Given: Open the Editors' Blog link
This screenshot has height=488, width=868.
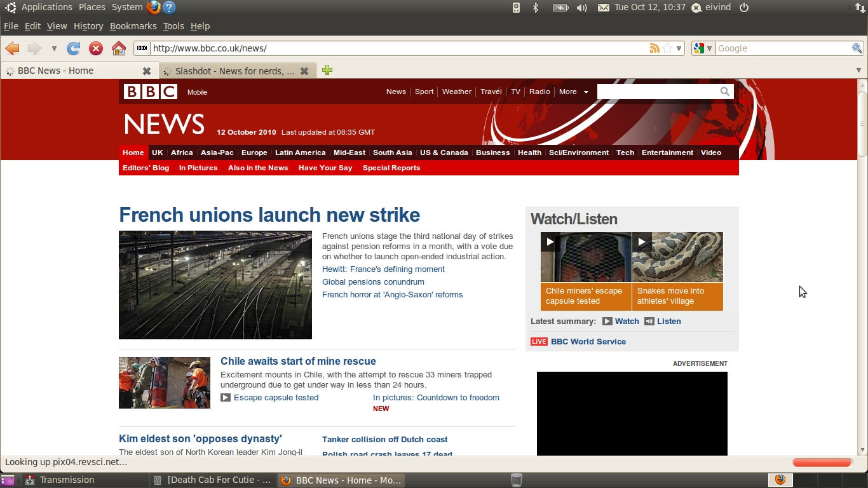Looking at the screenshot, I should (x=146, y=168).
